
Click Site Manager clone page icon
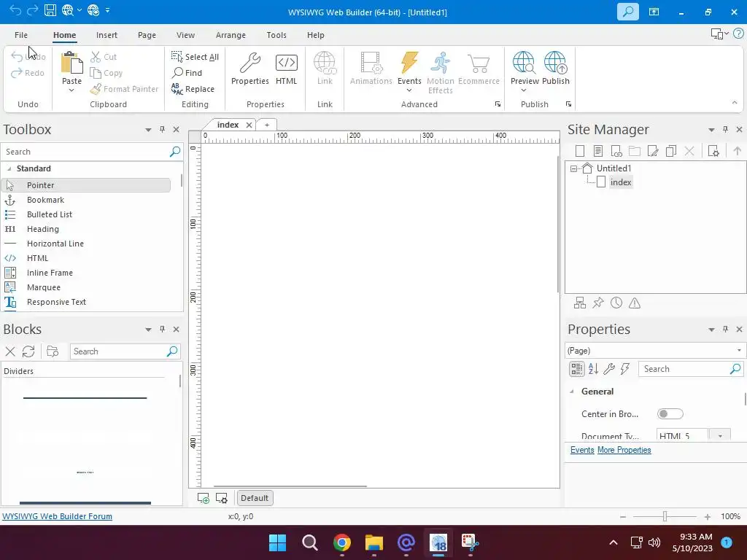coord(671,151)
